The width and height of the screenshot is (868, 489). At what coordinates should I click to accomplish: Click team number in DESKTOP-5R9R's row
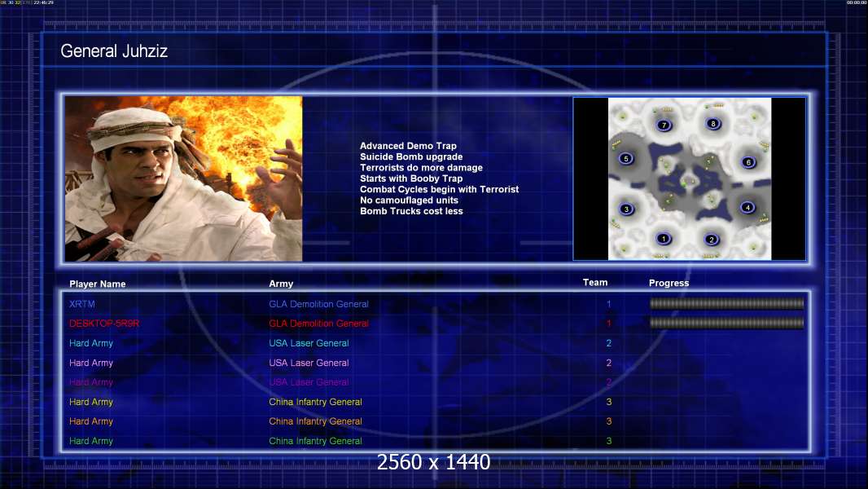point(608,324)
